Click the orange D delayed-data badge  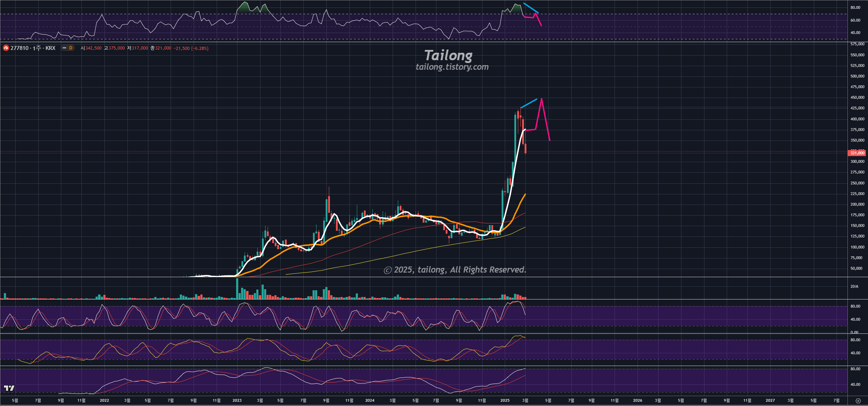coord(71,48)
